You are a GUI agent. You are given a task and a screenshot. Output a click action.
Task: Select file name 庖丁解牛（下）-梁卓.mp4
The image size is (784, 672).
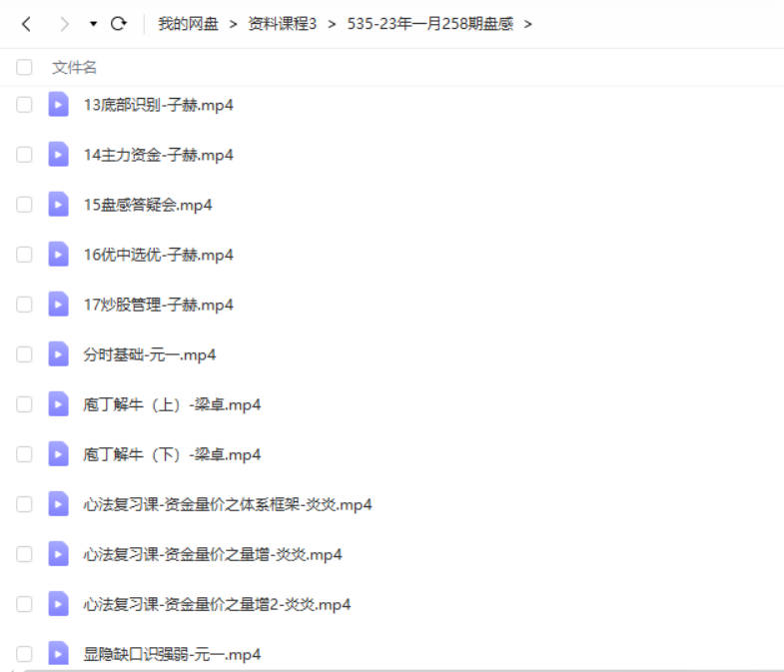[x=172, y=455]
